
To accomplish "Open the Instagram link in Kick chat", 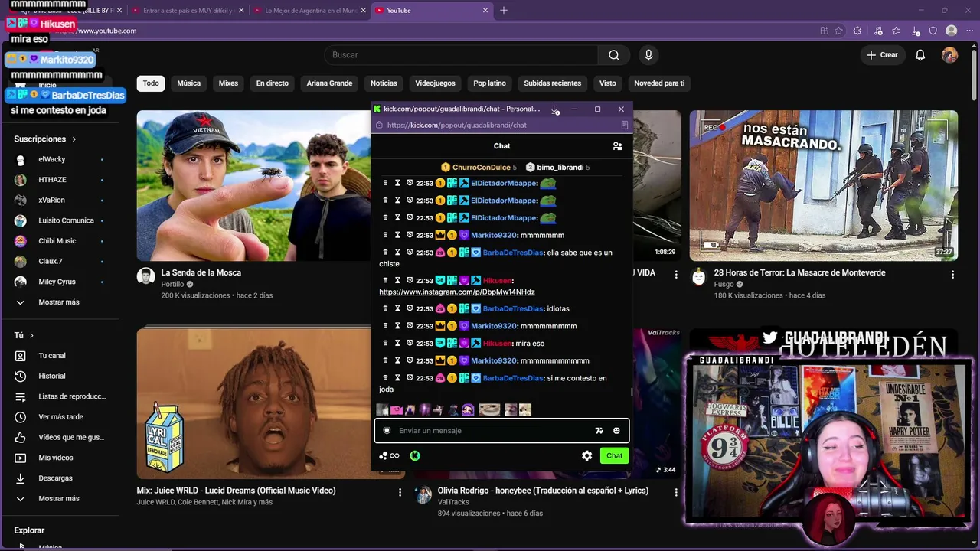I will point(457,292).
